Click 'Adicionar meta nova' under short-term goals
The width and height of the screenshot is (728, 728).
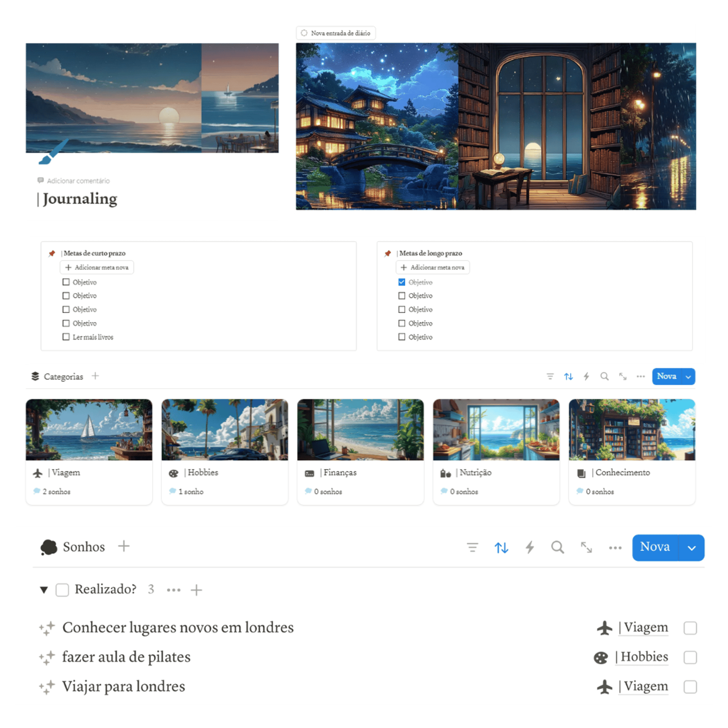click(97, 267)
